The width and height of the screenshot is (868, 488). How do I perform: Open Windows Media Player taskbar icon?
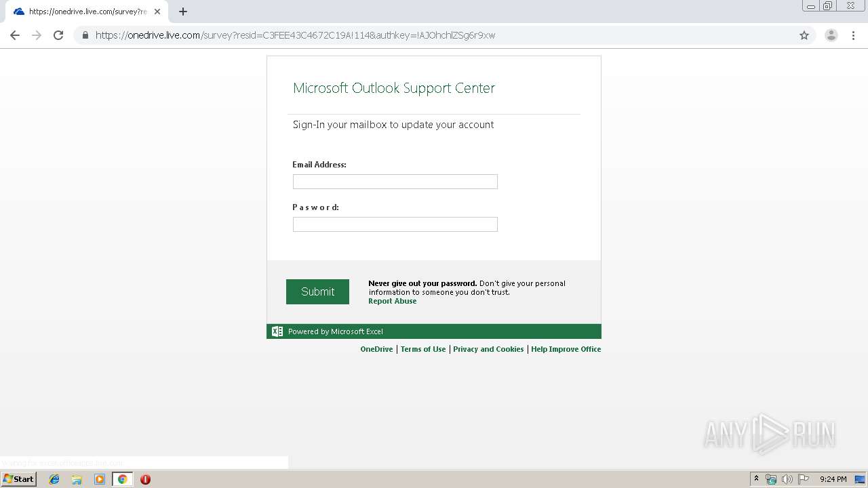100,479
